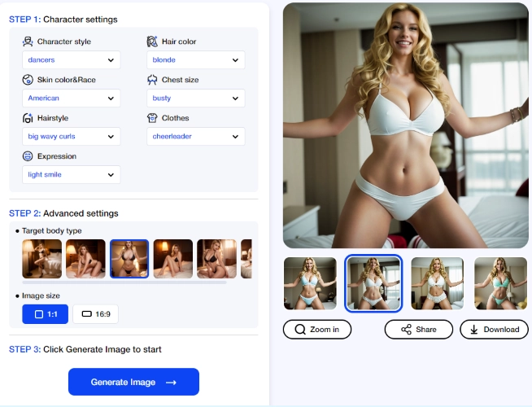
Task: Click the arrow icon in Generate Image
Action: point(171,382)
